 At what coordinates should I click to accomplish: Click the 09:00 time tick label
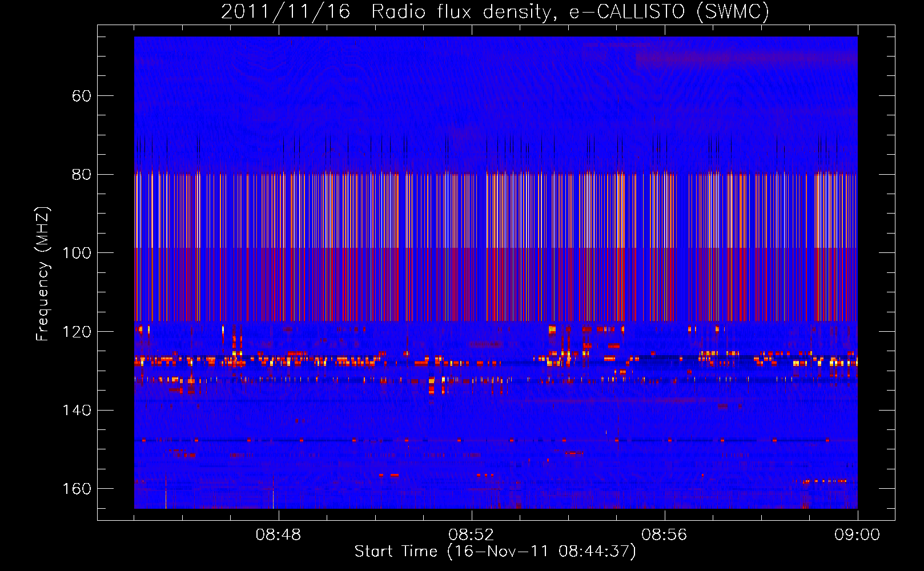(x=857, y=535)
